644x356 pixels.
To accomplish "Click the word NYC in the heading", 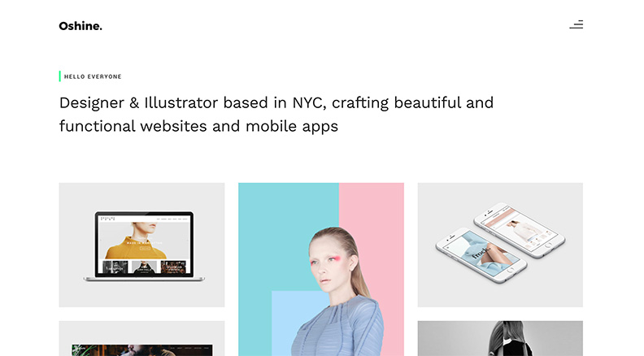I will (309, 102).
